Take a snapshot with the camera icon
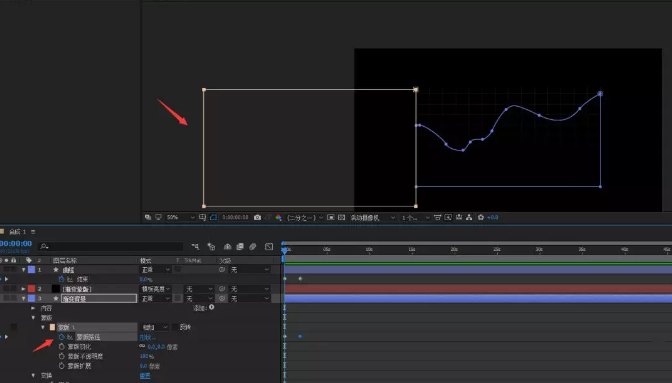The width and height of the screenshot is (672, 383). (x=257, y=218)
